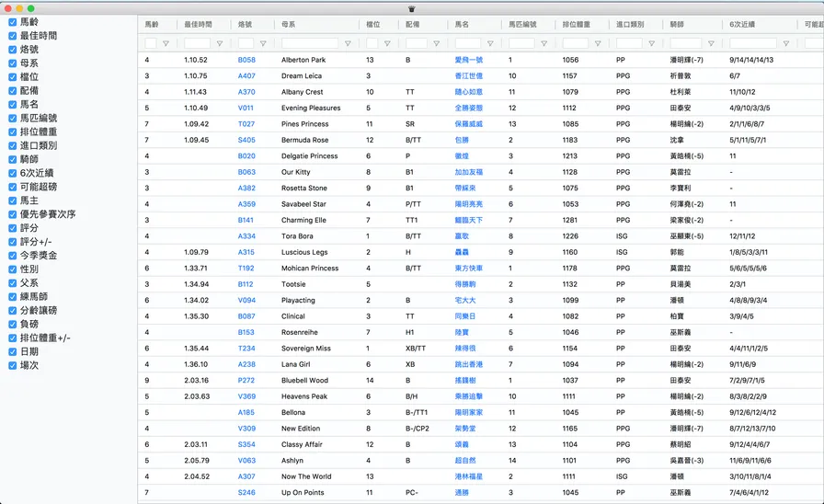Toggle the 場次 checkbox
This screenshot has width=824, height=504.
pyautogui.click(x=13, y=365)
